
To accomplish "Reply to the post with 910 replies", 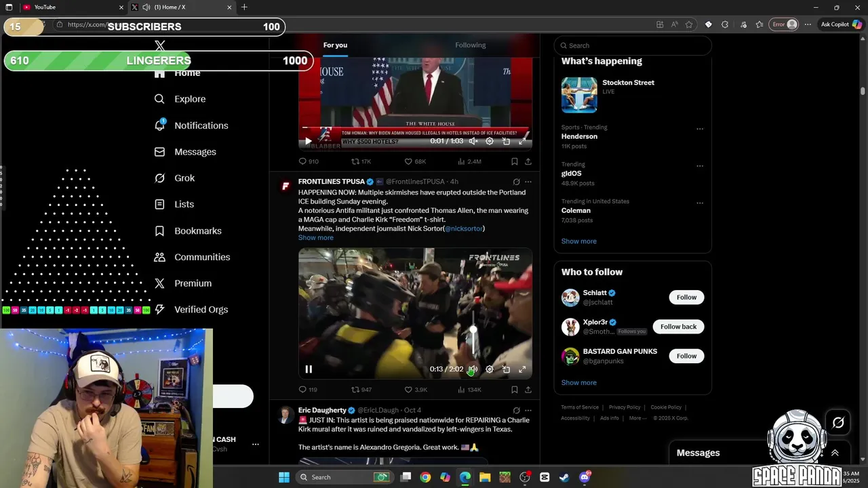I will pos(309,161).
